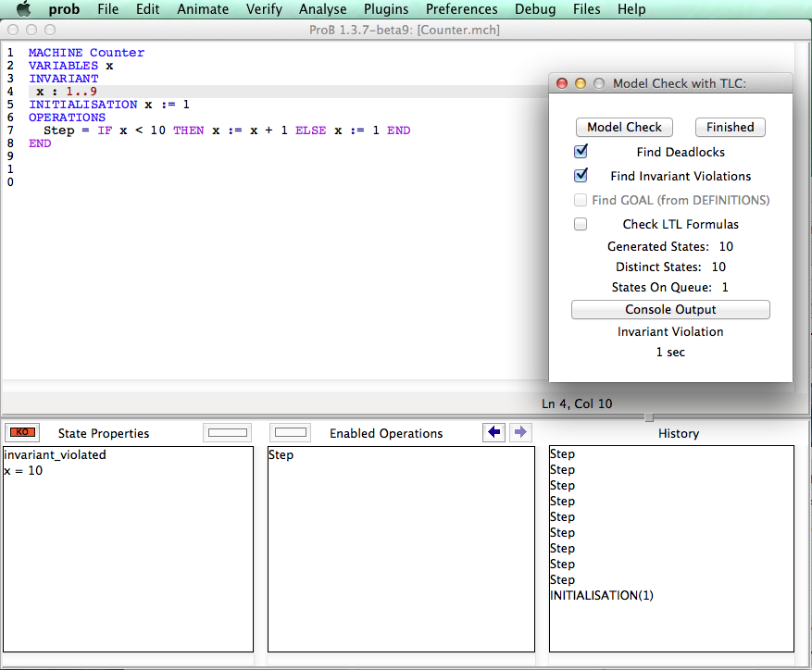The image size is (812, 670).
Task: Click the invariant line x : 1..9 in editor
Action: [67, 92]
